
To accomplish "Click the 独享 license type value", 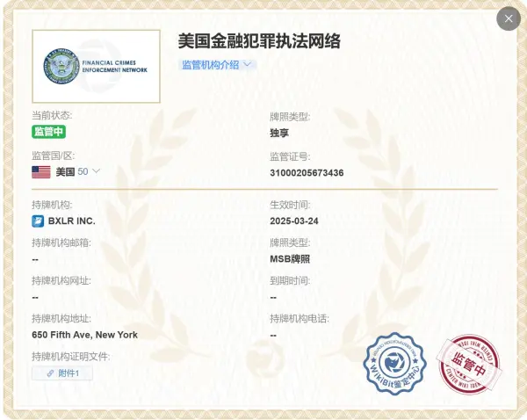I will [x=279, y=133].
